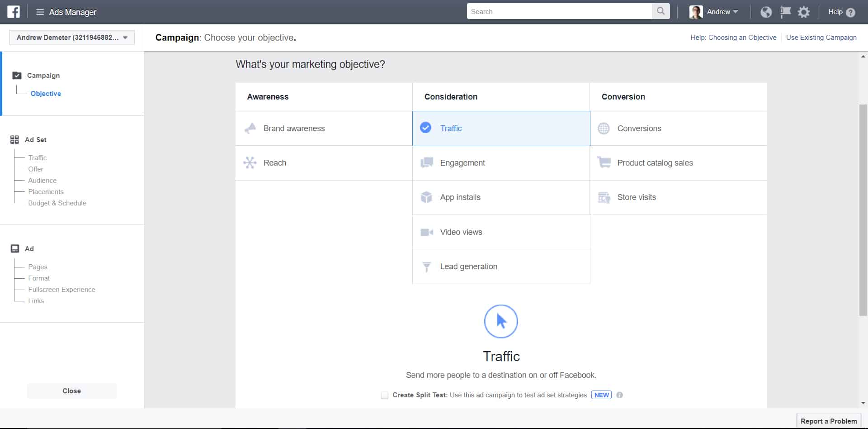This screenshot has height=429, width=868.
Task: Select Pages under Ad tree
Action: click(38, 267)
